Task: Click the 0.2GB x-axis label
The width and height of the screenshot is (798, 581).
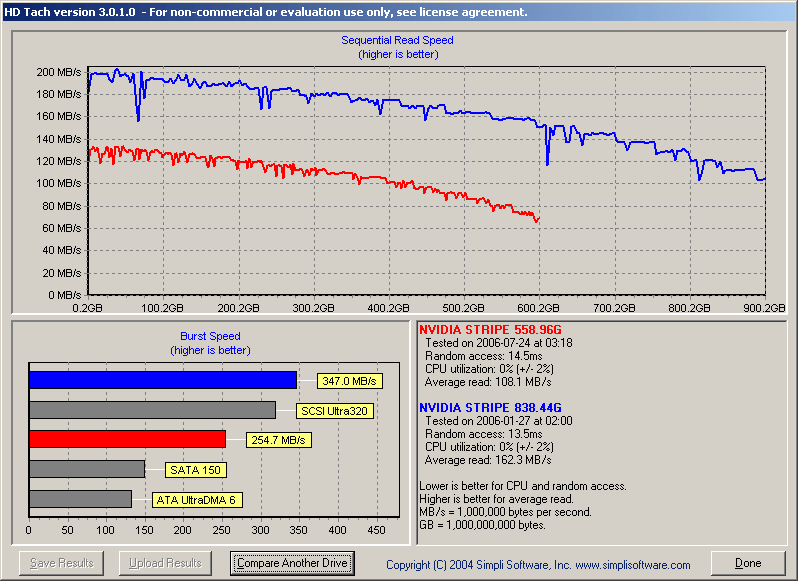Action: pos(87,308)
